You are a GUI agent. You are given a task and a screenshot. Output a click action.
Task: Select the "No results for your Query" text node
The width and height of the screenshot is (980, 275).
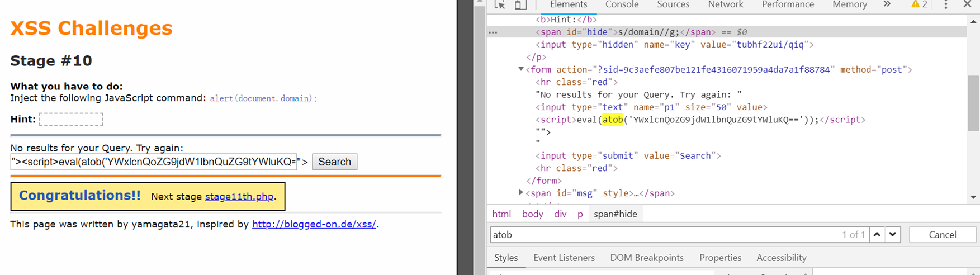[x=638, y=94]
